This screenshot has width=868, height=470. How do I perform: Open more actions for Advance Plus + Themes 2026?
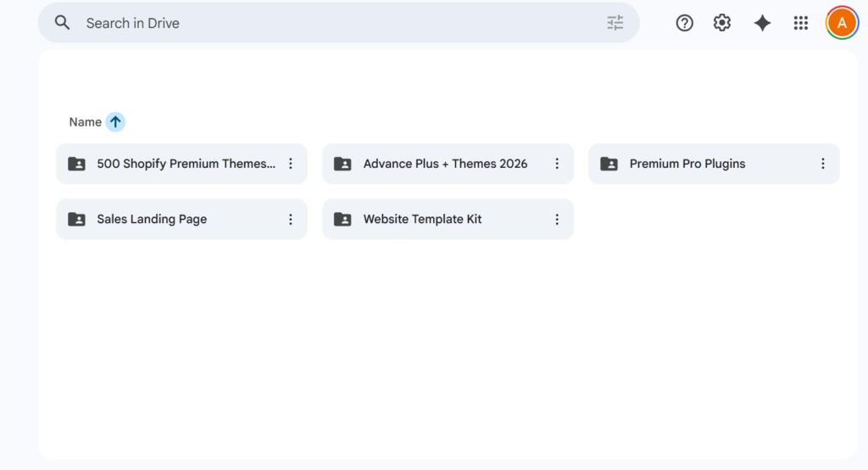(x=557, y=164)
